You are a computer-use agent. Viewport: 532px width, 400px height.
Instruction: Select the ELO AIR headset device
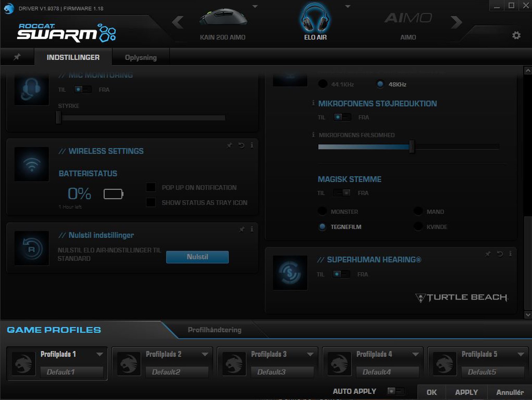pos(315,22)
